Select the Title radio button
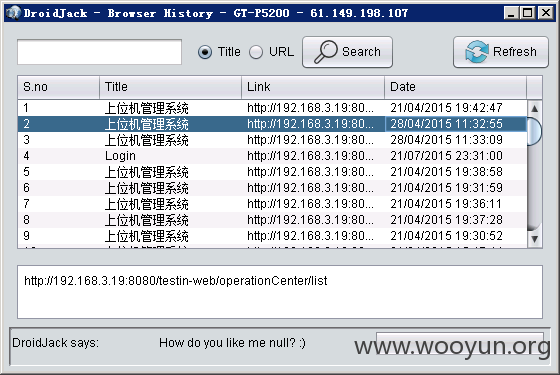This screenshot has height=375, width=560. click(x=205, y=52)
